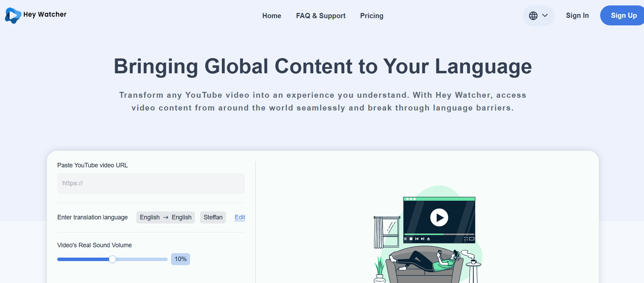Click the Edit link for translation language

[x=240, y=217]
